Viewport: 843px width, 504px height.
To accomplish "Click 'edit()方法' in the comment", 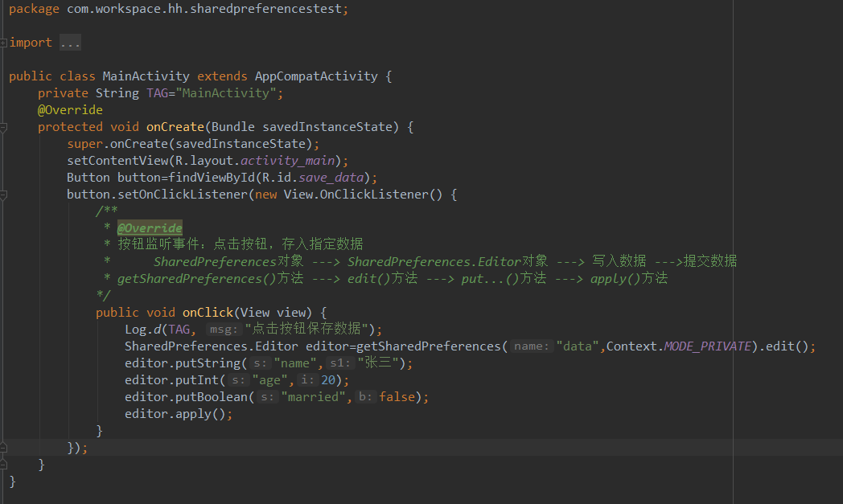I will coord(382,278).
